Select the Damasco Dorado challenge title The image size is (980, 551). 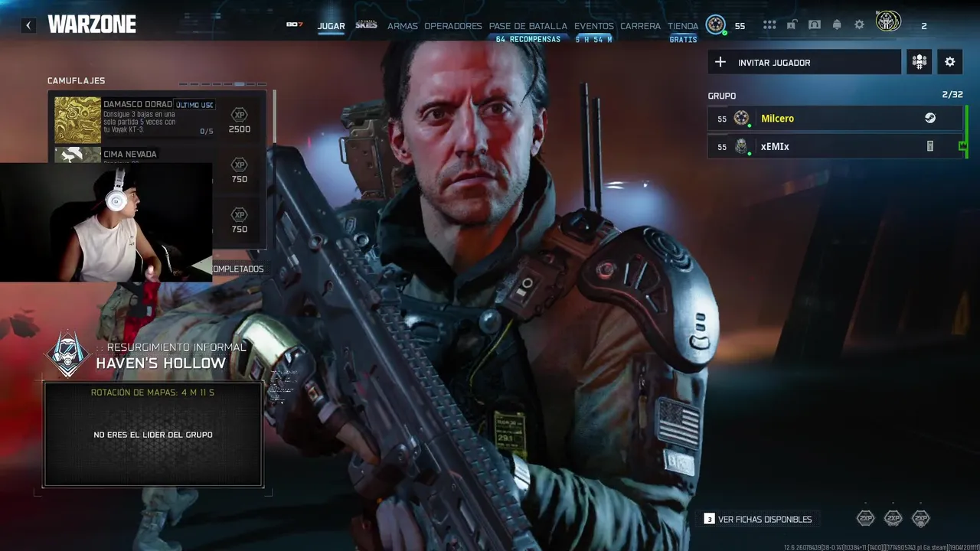point(138,104)
